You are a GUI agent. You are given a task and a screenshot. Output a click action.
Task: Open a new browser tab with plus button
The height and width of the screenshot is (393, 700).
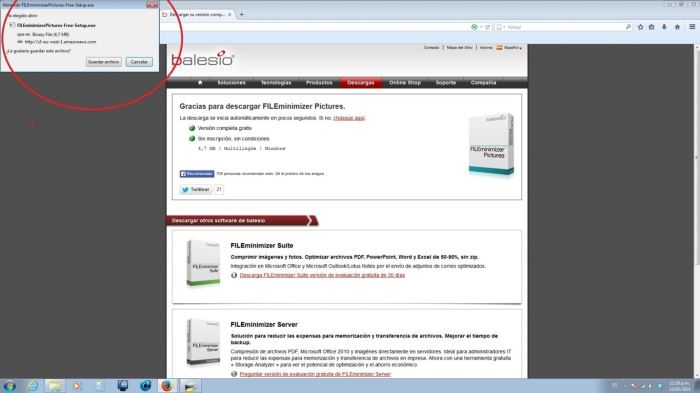click(242, 14)
